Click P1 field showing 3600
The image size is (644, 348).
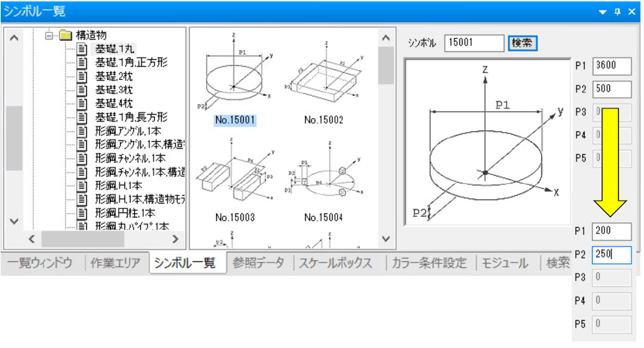click(611, 66)
